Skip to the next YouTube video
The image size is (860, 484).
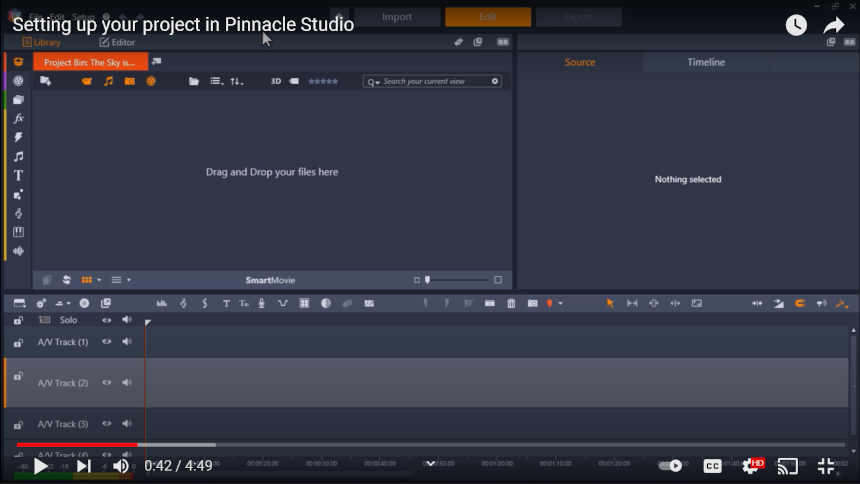83,466
